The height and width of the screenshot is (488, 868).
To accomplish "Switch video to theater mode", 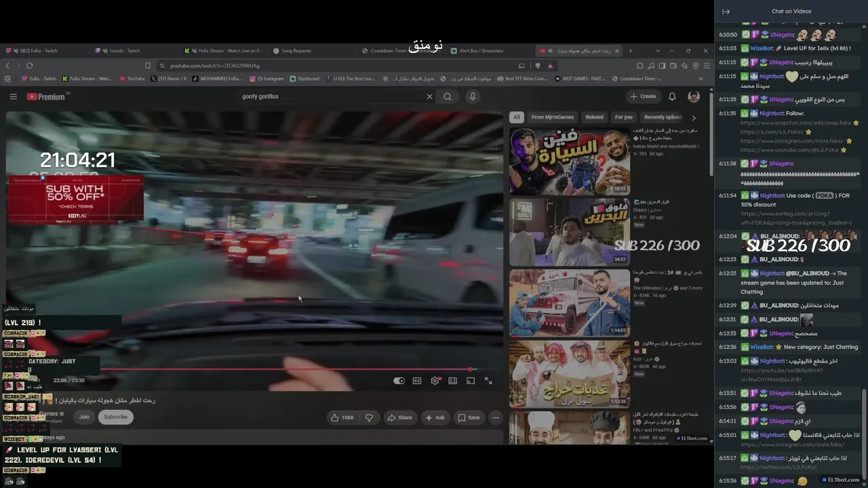I will (x=453, y=381).
